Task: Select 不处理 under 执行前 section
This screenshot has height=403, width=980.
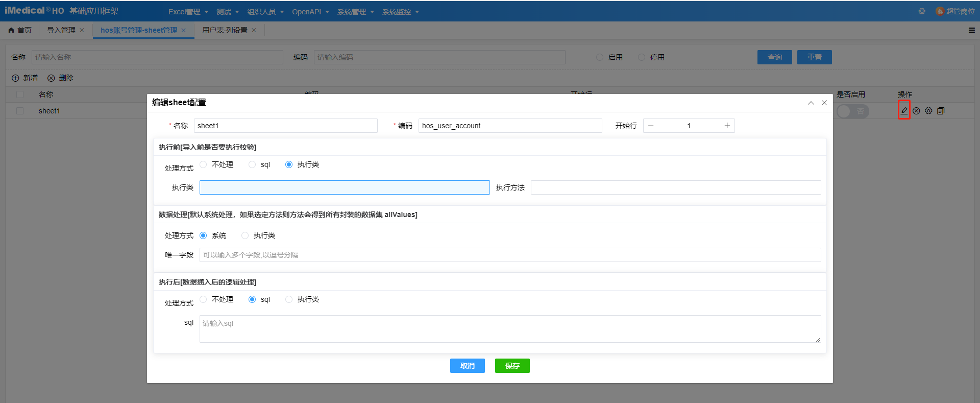Action: (x=203, y=164)
